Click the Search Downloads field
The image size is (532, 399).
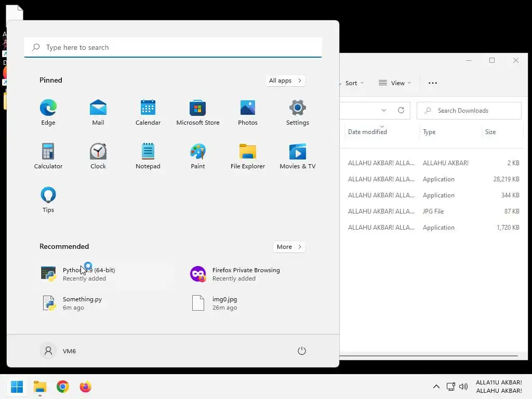tap(469, 111)
